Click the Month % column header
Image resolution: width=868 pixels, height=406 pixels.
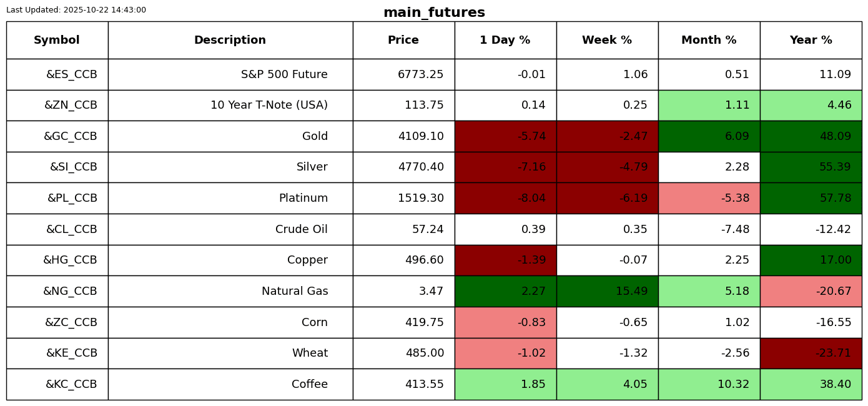tap(709, 40)
